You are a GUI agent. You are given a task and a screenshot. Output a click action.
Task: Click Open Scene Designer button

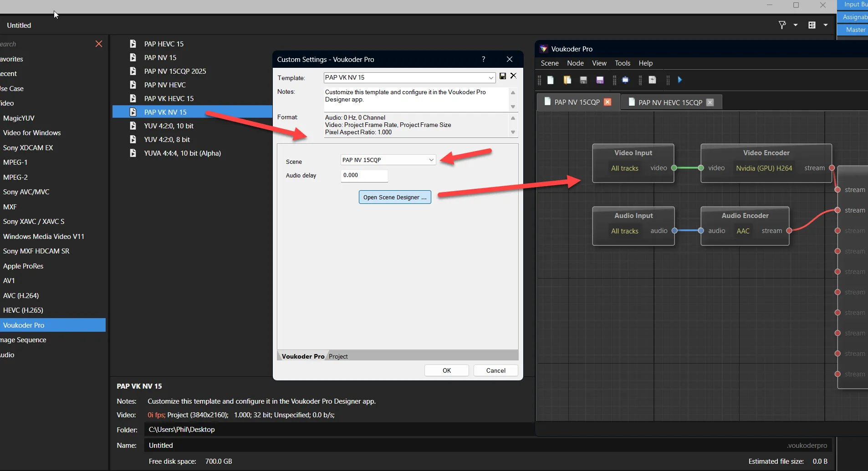click(395, 197)
